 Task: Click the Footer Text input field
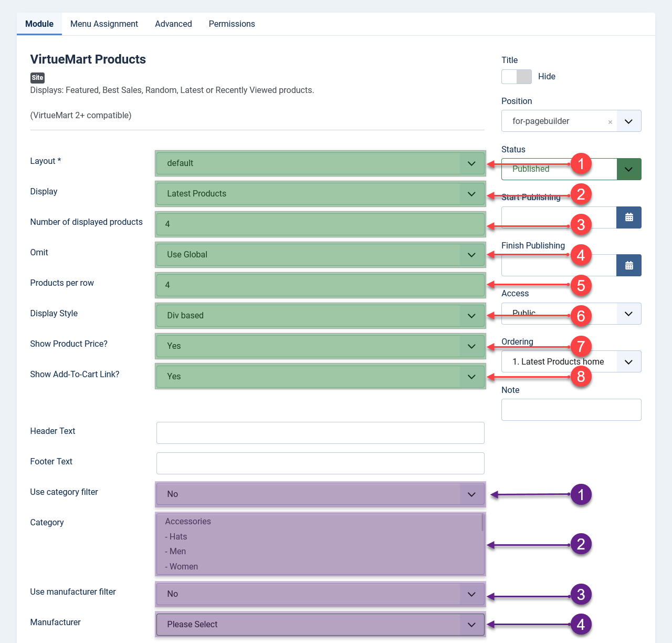[x=320, y=463]
